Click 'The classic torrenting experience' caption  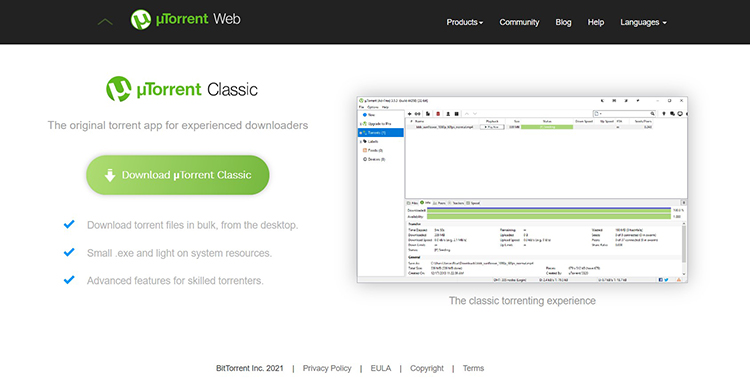coord(522,301)
